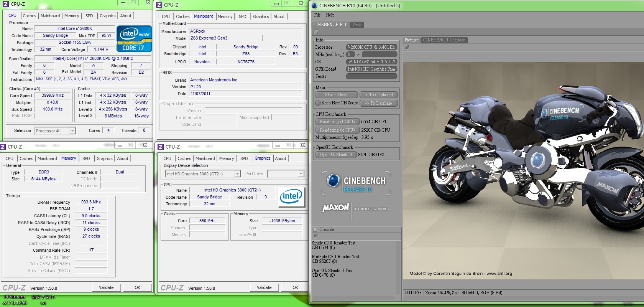Click the 6634 CB-CPU score text
The height and width of the screenshot is (307, 644).
374,122
